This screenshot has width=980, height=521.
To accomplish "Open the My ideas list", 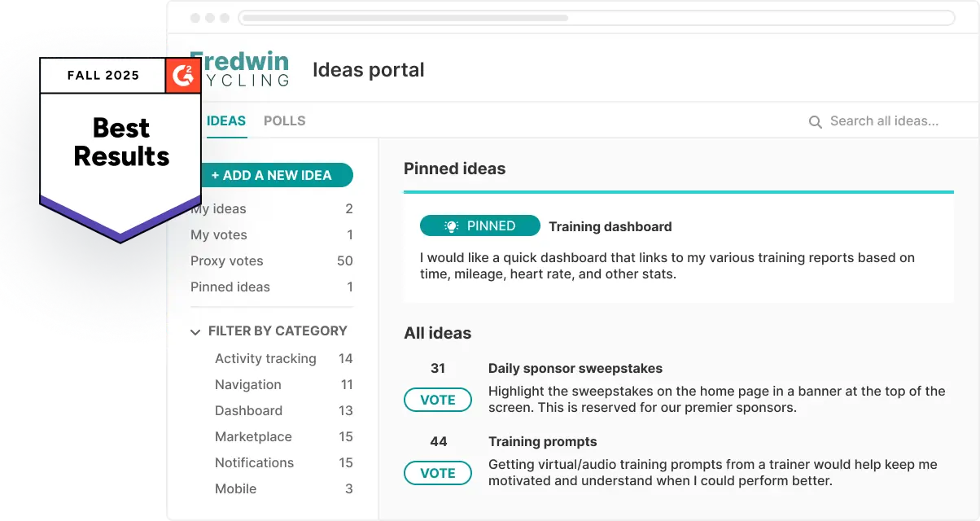I will [x=218, y=209].
